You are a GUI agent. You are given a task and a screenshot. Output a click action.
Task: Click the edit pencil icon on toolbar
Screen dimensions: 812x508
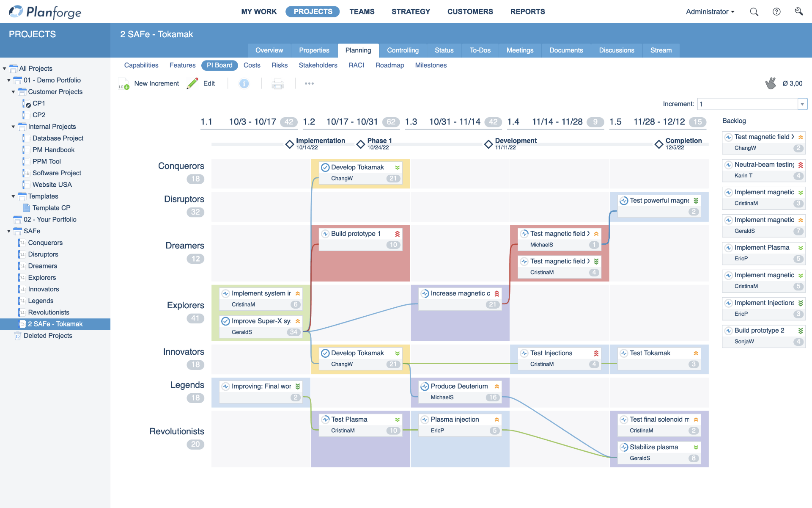pyautogui.click(x=192, y=83)
